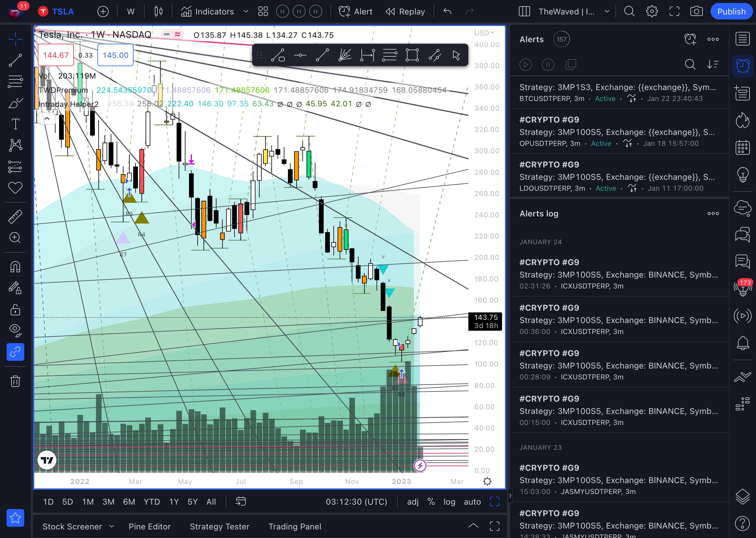Toggle log scale mode
Screen dimensions: 756x538
tap(449, 502)
